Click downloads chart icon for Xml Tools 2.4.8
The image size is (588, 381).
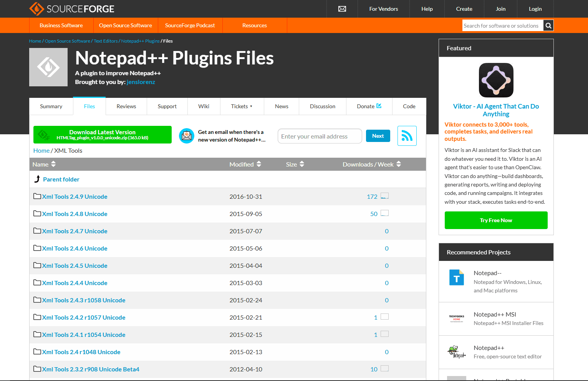(384, 213)
